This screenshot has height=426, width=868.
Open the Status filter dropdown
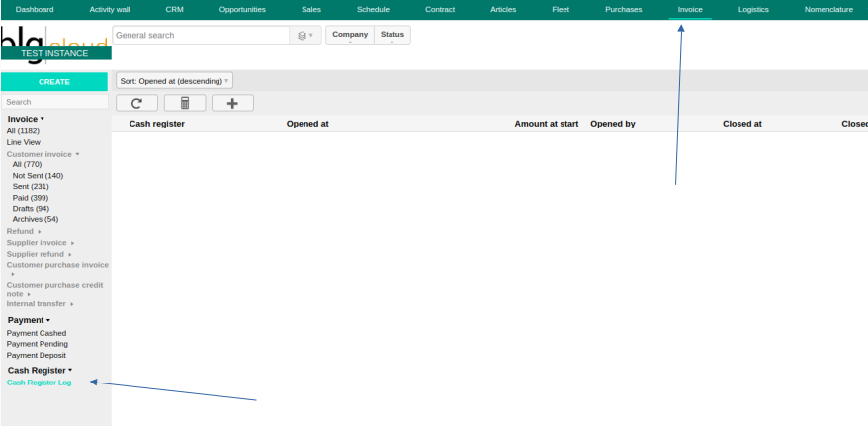391,36
